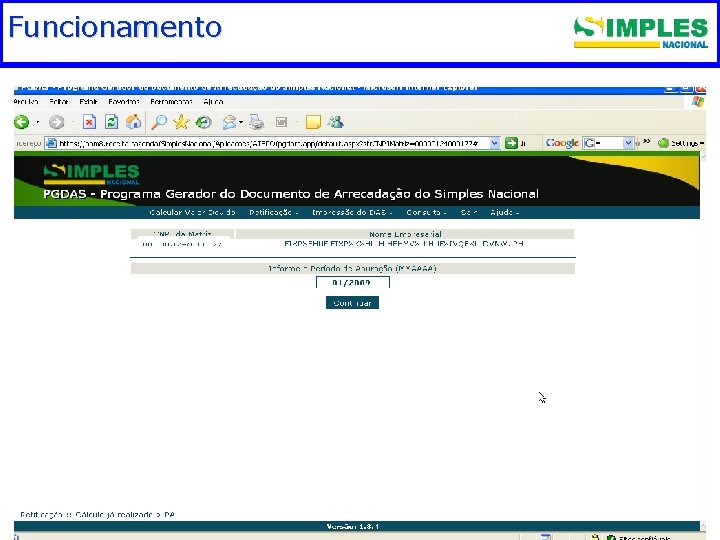The height and width of the screenshot is (540, 720).
Task: Open Google toolbar Settings
Action: coord(681,143)
